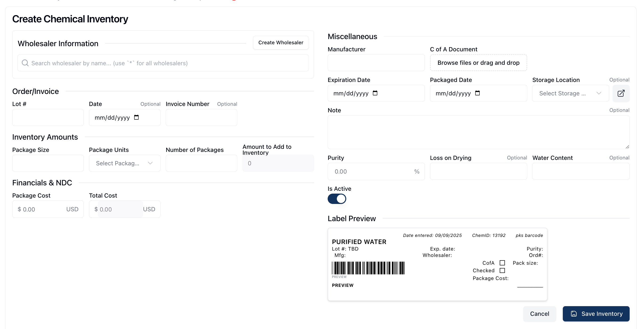The height and width of the screenshot is (329, 644).
Task: Toggle the Is Active switch
Action: tap(337, 199)
